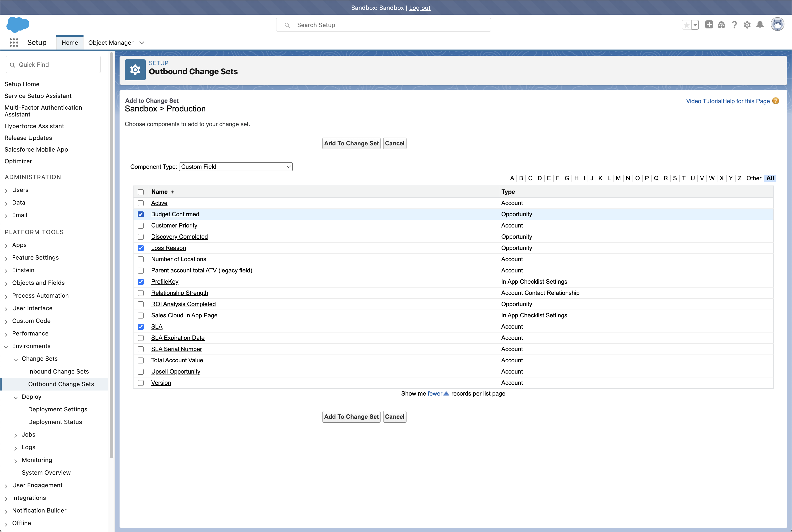Screen dimensions: 792x532
Task: Collapse the Change Sets tree node
Action: [x=16, y=359]
